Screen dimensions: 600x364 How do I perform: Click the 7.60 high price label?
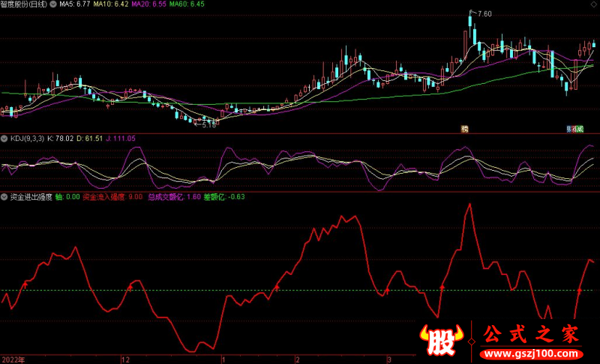[x=484, y=14]
